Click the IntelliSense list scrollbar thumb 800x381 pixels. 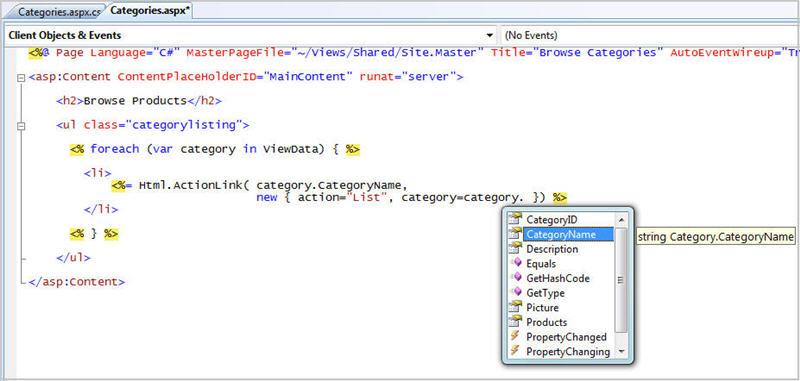click(621, 280)
